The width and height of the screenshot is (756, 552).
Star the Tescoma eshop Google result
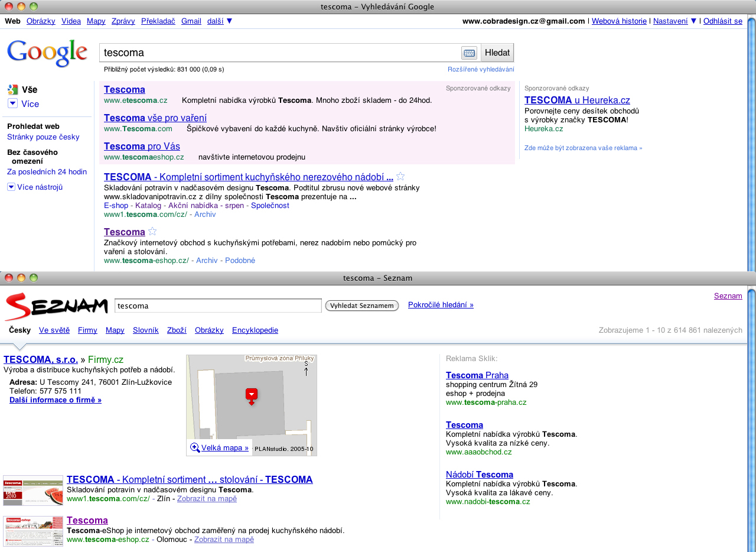pyautogui.click(x=152, y=232)
